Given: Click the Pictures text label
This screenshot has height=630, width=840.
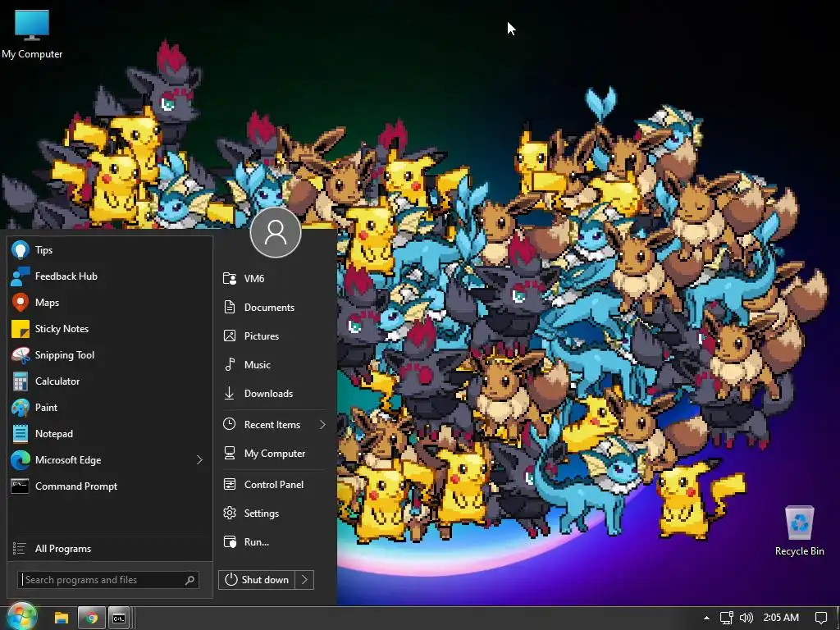Looking at the screenshot, I should [262, 336].
